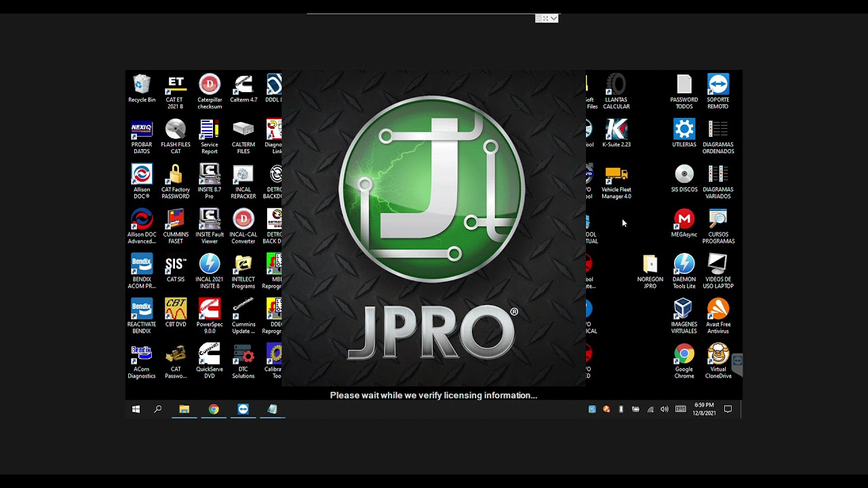Open the NOREGON JPRO folder
Image resolution: width=868 pixels, height=488 pixels.
click(x=650, y=271)
